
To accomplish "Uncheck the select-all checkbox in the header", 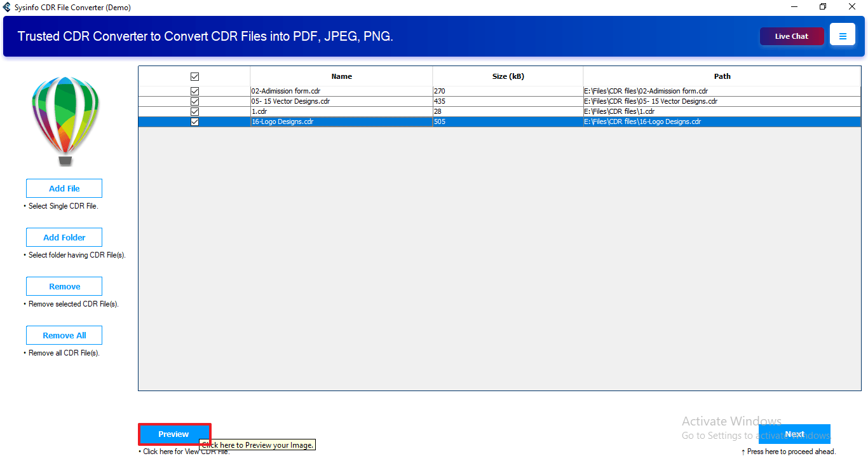I will pos(194,76).
